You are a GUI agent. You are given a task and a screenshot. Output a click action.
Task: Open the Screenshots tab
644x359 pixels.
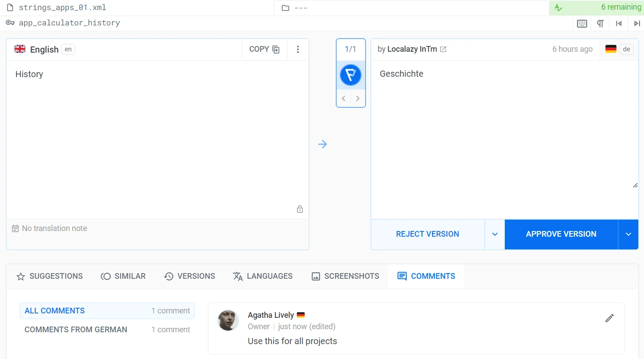point(345,276)
